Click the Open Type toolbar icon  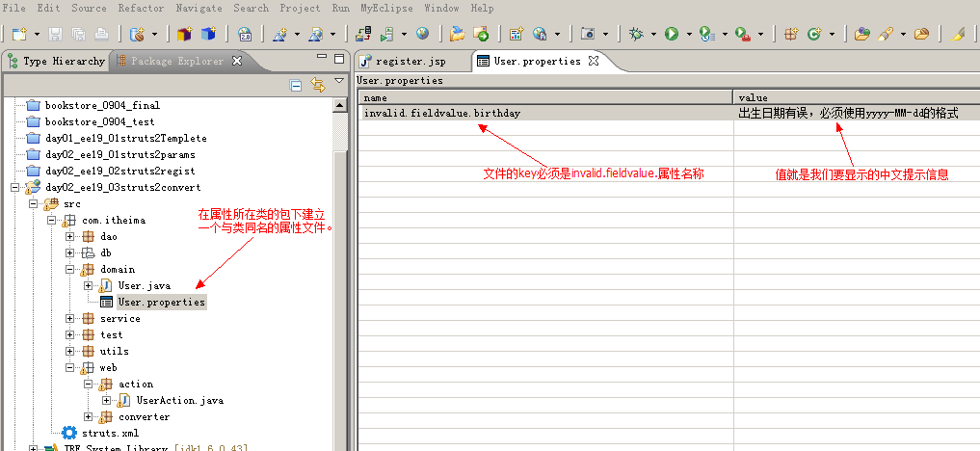point(862,34)
